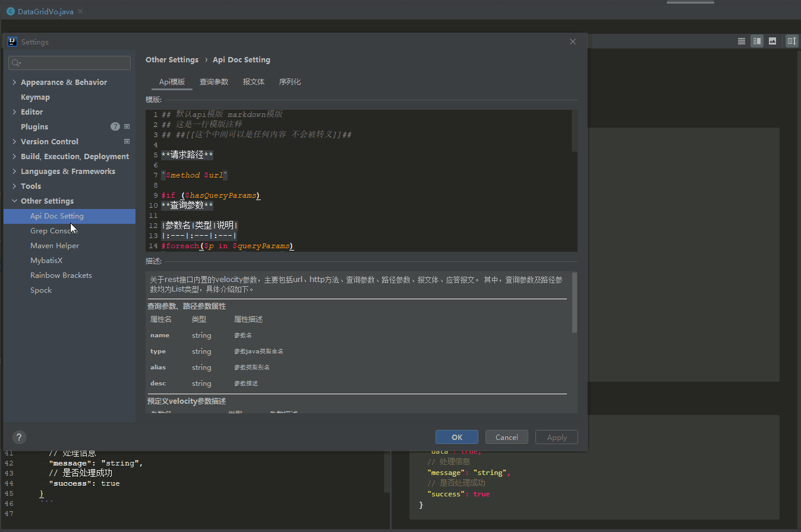
Task: Click the project-level icon beside Plugins
Action: pyautogui.click(x=127, y=126)
